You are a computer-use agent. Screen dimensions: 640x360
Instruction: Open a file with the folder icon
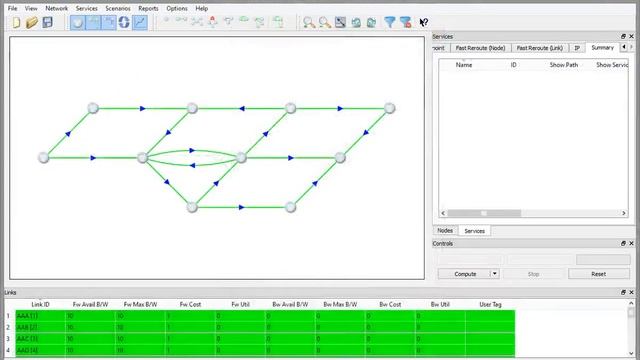pos(31,22)
